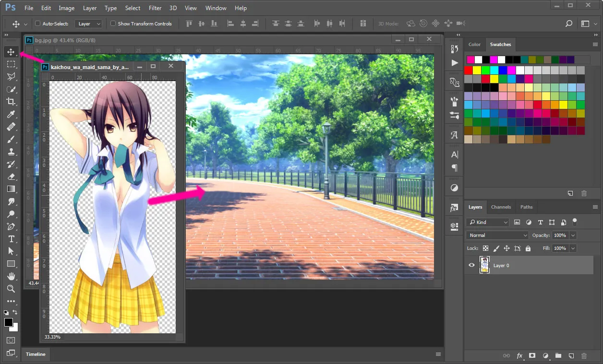Align horizontal centers in options bar

pyautogui.click(x=243, y=23)
